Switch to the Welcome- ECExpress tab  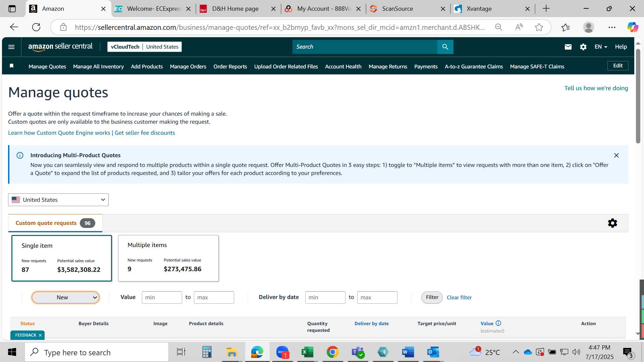pos(154,9)
